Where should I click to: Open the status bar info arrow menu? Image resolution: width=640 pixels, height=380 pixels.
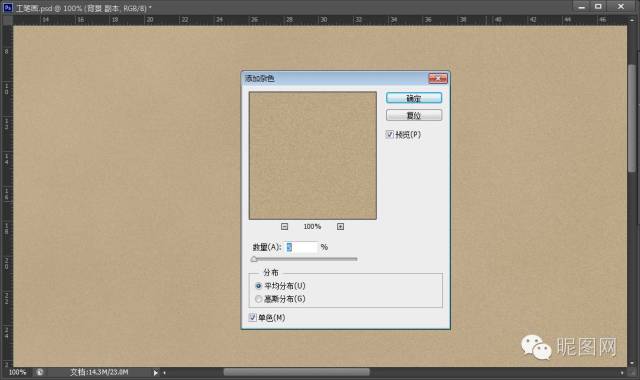point(156,373)
